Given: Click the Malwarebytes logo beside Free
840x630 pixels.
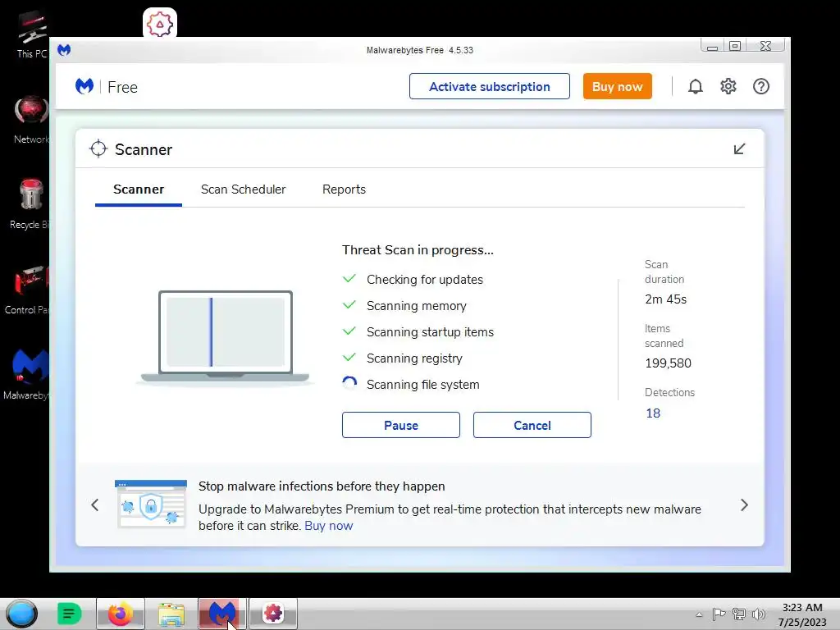Looking at the screenshot, I should (x=84, y=86).
